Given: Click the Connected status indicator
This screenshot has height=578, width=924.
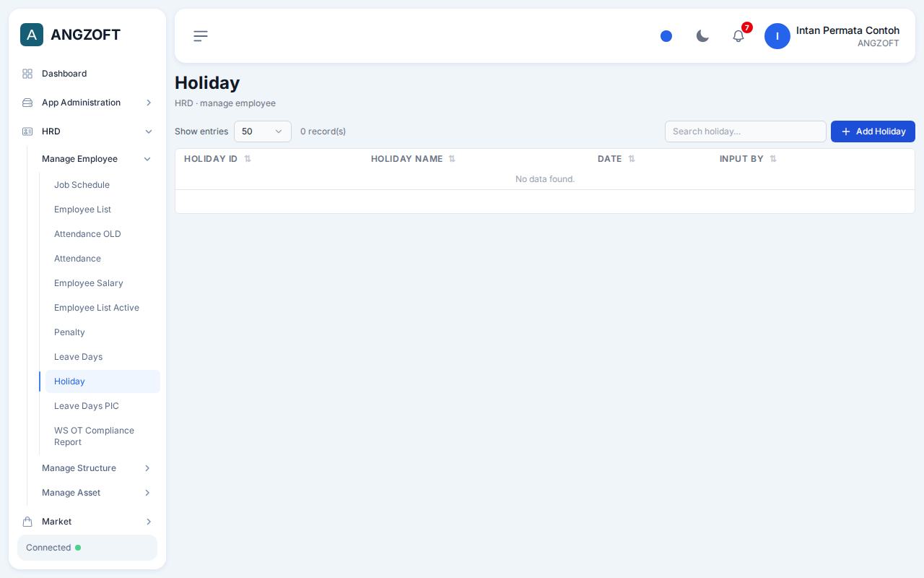Looking at the screenshot, I should tap(87, 548).
